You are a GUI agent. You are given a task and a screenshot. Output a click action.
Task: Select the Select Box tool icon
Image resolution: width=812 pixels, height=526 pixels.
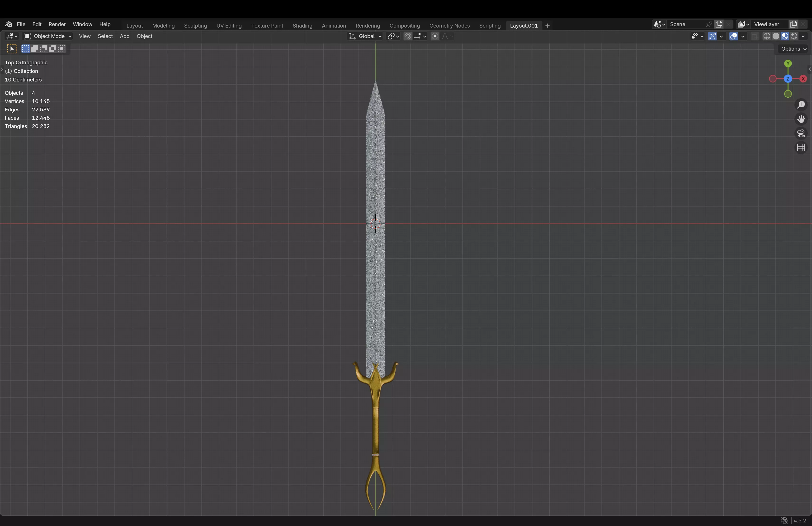[x=12, y=49]
